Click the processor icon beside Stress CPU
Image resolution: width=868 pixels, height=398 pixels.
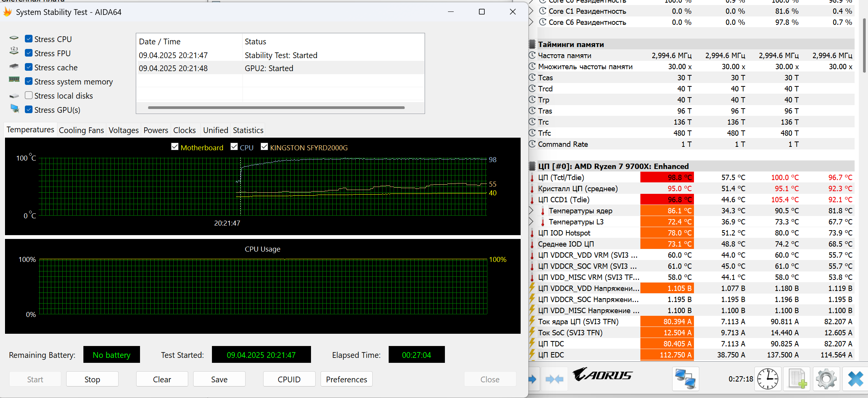click(x=14, y=38)
